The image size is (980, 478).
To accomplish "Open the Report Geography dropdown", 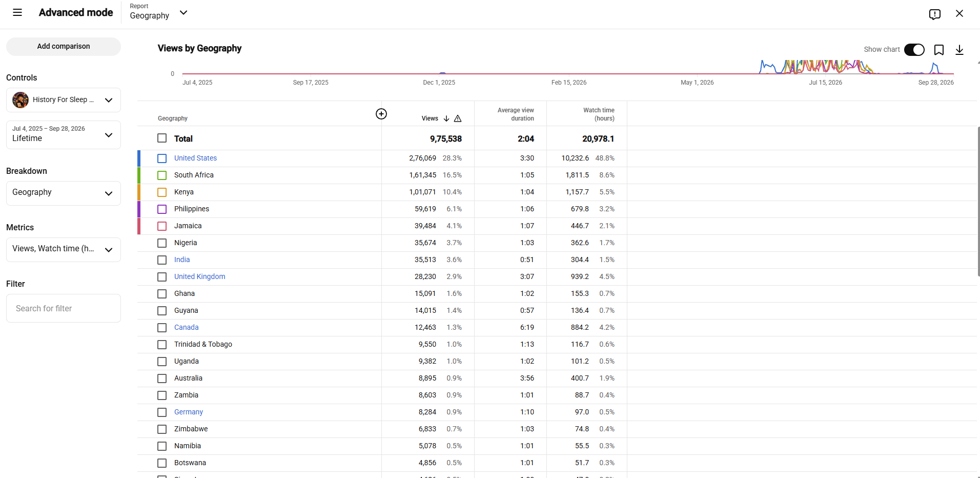I will tap(159, 12).
